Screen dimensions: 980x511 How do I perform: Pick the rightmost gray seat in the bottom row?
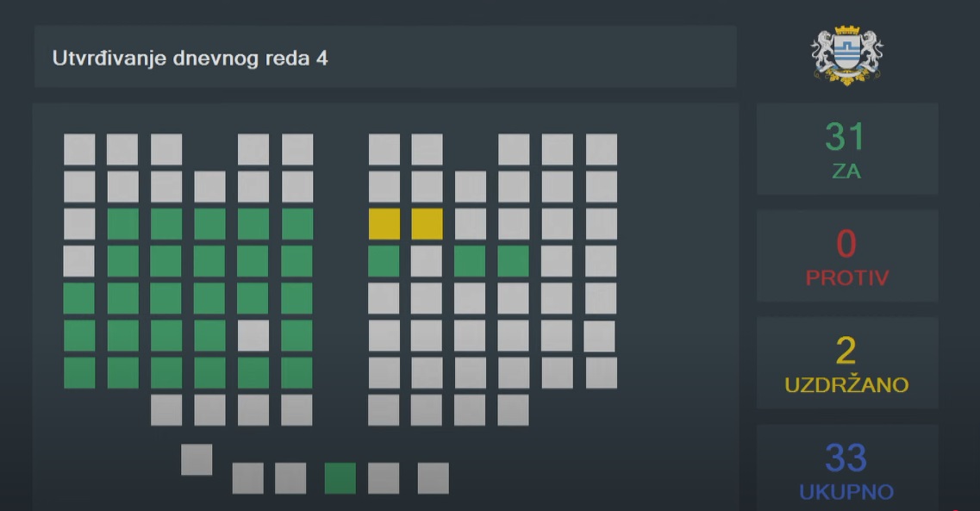click(434, 478)
